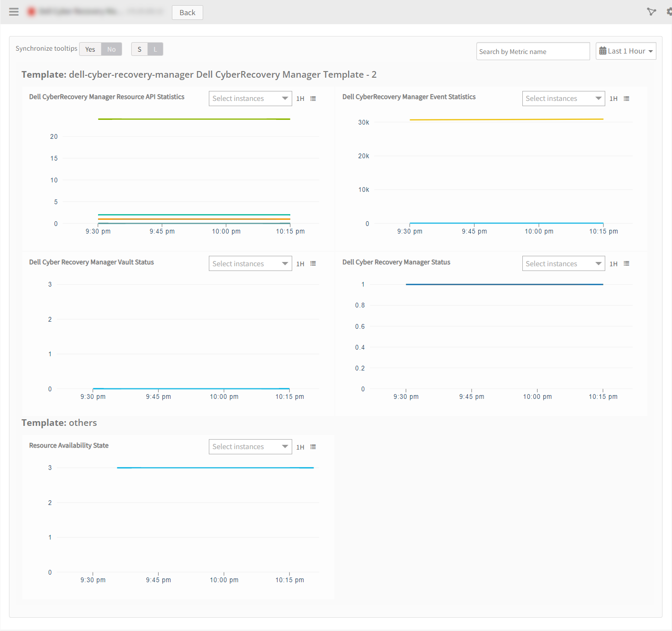The height and width of the screenshot is (631, 672).
Task: Click the cyan line in Resource Availability State
Action: (215, 468)
